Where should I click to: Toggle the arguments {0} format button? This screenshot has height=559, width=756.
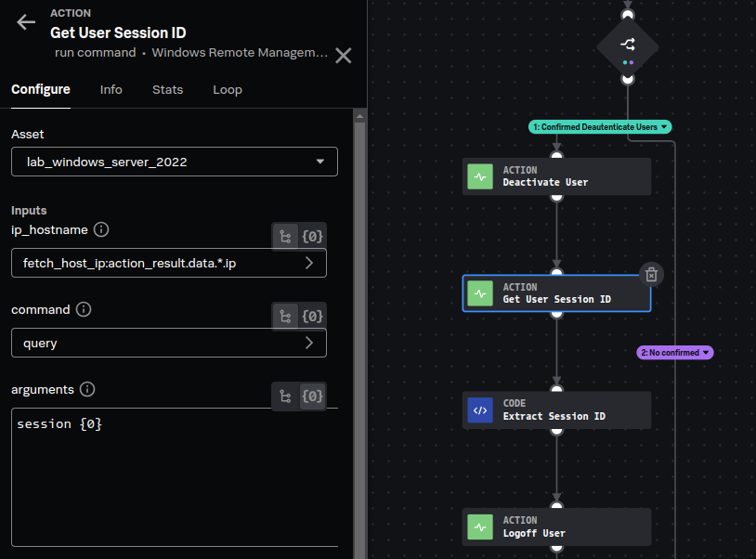(313, 396)
